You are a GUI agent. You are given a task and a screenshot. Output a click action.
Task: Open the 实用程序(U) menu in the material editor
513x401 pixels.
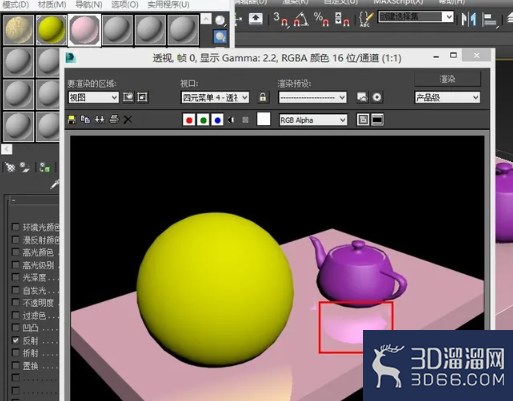click(x=168, y=5)
